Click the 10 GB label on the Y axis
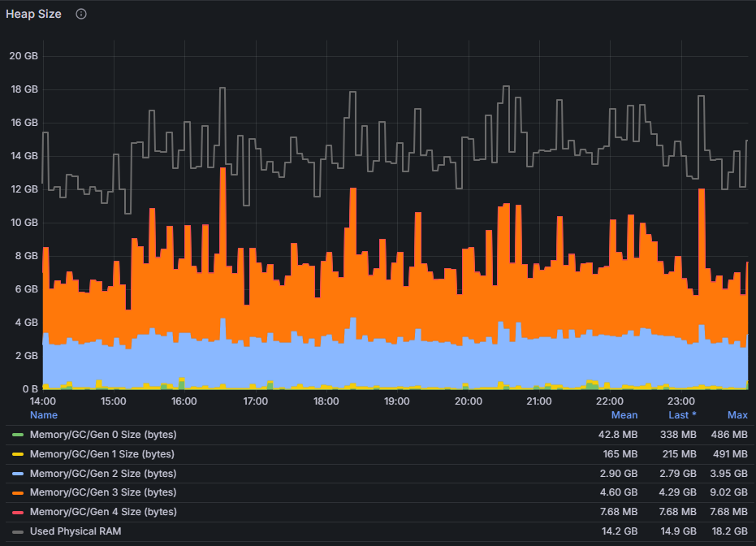This screenshot has height=546, width=756. tap(24, 223)
